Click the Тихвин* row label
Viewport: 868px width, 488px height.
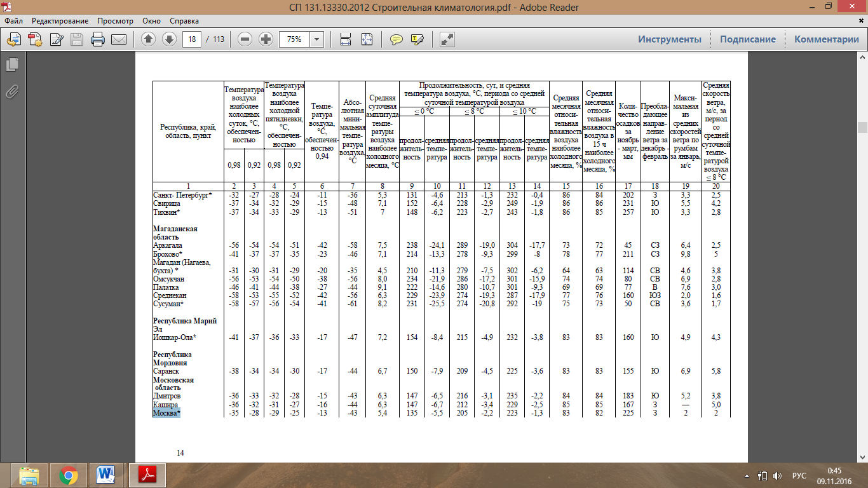click(x=166, y=211)
